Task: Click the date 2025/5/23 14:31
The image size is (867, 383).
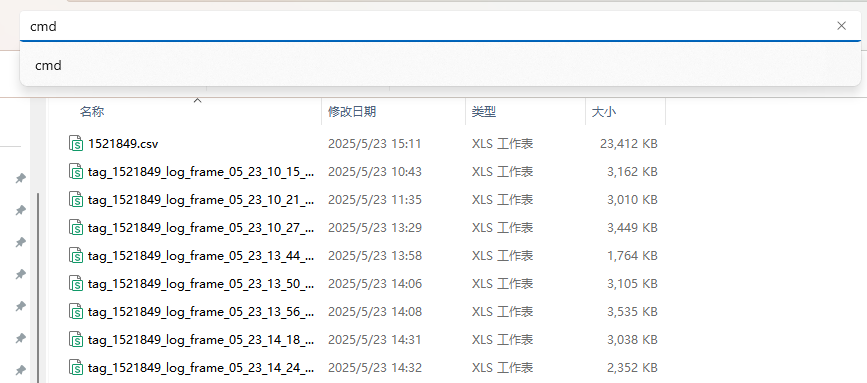Action: click(x=375, y=339)
